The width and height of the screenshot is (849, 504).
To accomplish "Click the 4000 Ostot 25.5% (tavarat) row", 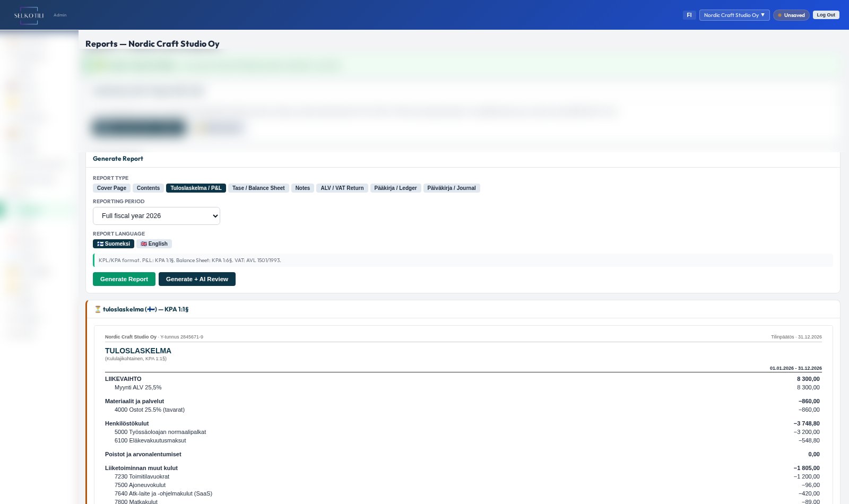I will click(463, 410).
